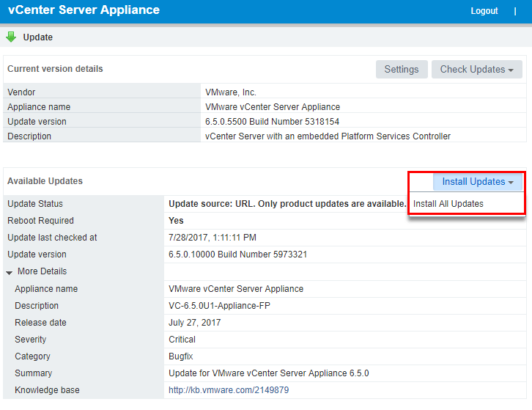
Task: Open the Settings button
Action: tap(402, 70)
